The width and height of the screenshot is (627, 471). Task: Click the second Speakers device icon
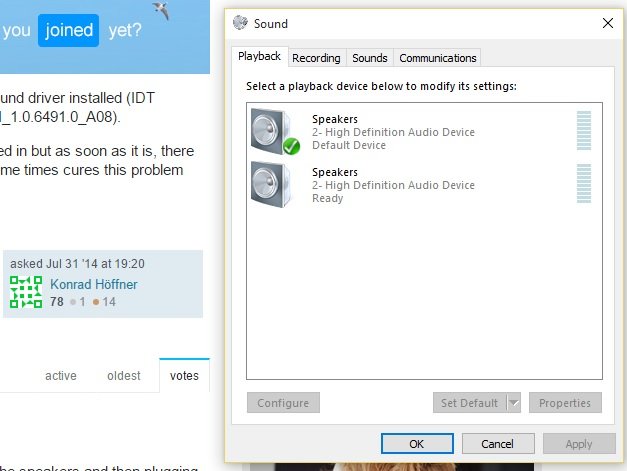pos(270,184)
